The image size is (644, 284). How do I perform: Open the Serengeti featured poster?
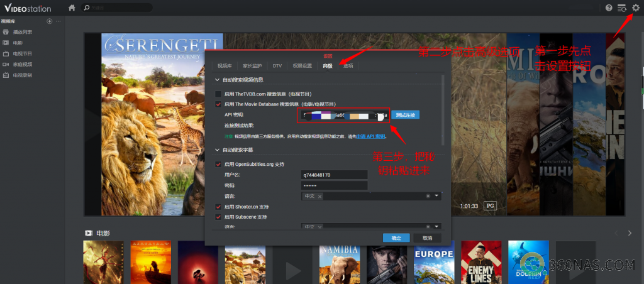(x=153, y=124)
